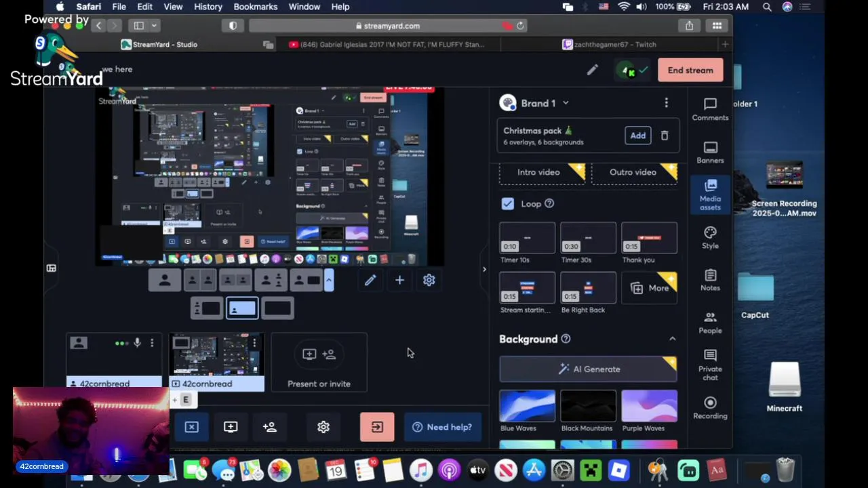Viewport: 868px width, 488px height.
Task: Play the Be Right Back clip
Action: [588, 287]
